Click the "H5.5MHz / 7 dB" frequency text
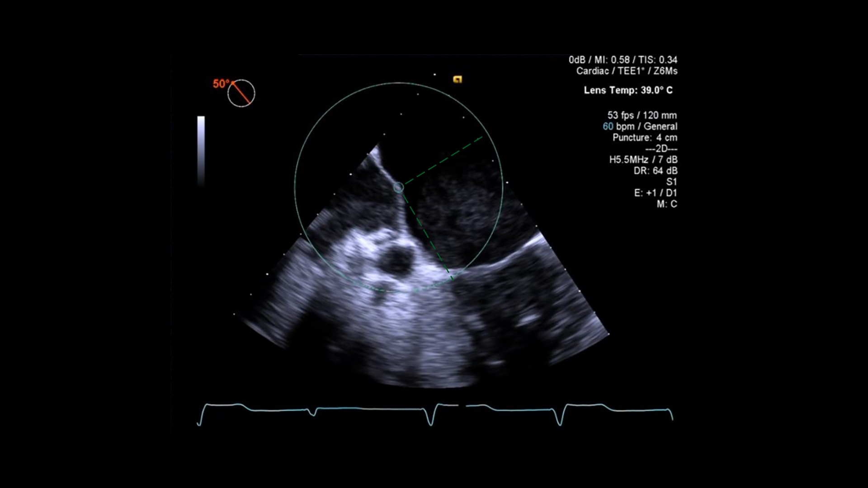The height and width of the screenshot is (488, 868). [x=643, y=160]
